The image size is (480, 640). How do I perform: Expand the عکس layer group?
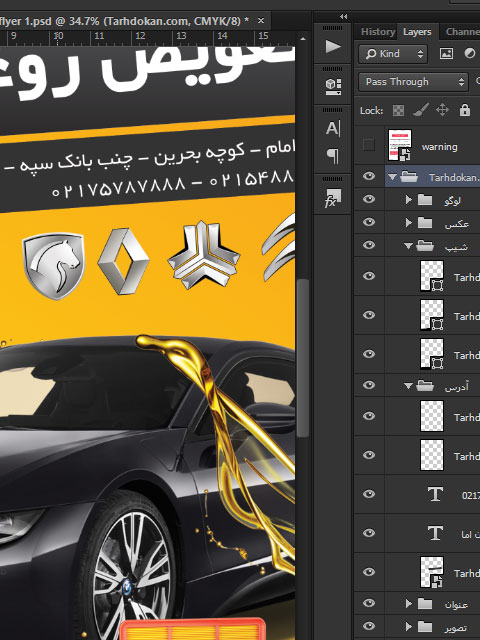(408, 222)
